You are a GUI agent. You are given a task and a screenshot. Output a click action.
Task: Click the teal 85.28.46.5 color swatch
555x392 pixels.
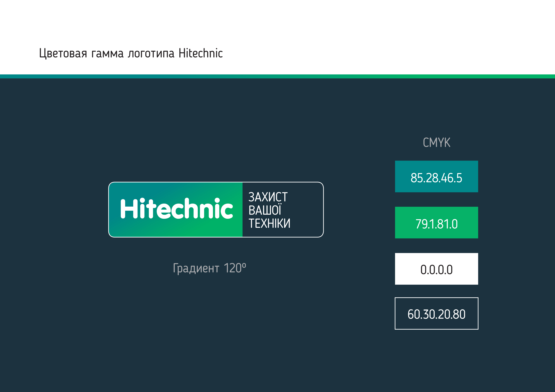436,176
